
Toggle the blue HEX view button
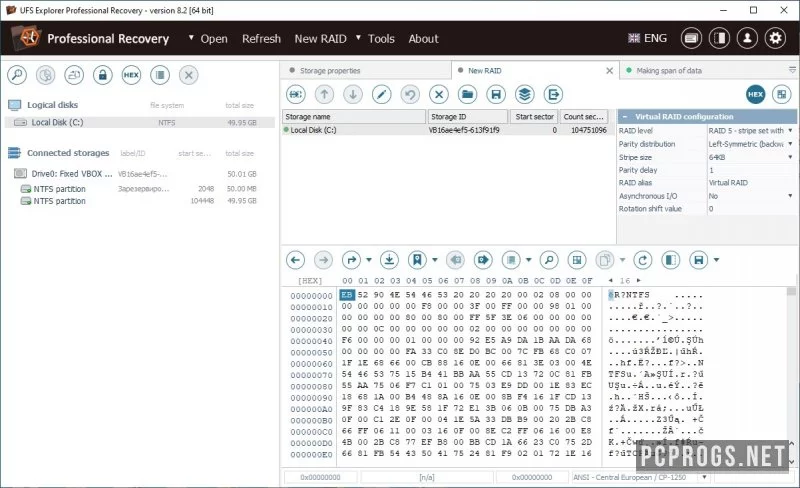point(756,94)
